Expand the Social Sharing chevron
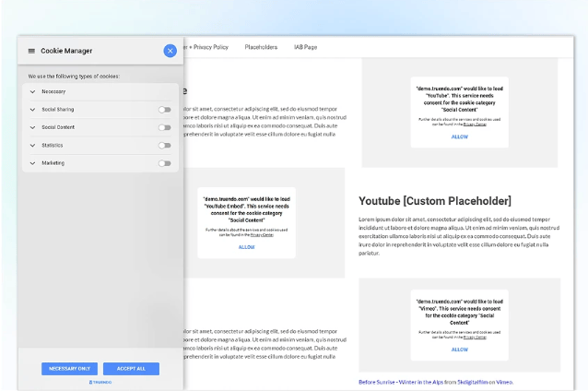 tap(33, 110)
